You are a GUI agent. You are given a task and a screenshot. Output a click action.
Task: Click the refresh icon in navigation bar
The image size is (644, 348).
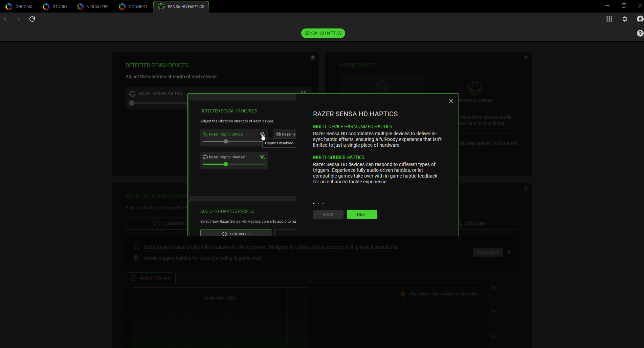point(32,19)
